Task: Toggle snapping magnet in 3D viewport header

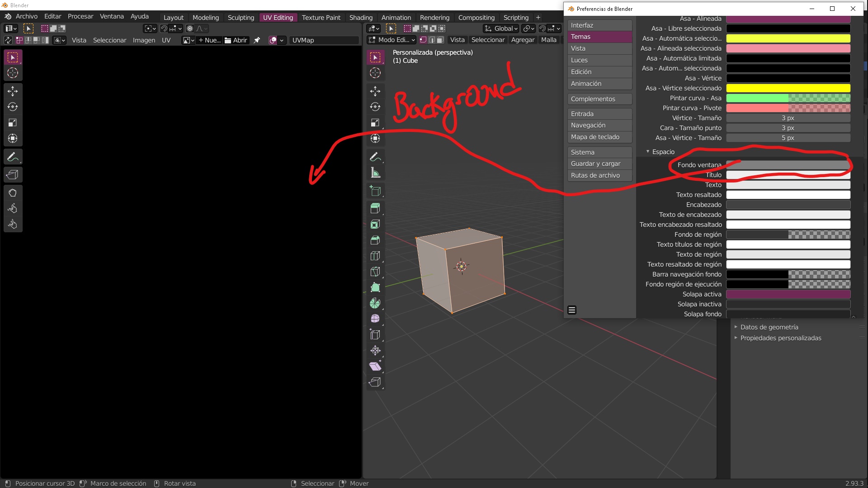Action: [x=542, y=28]
